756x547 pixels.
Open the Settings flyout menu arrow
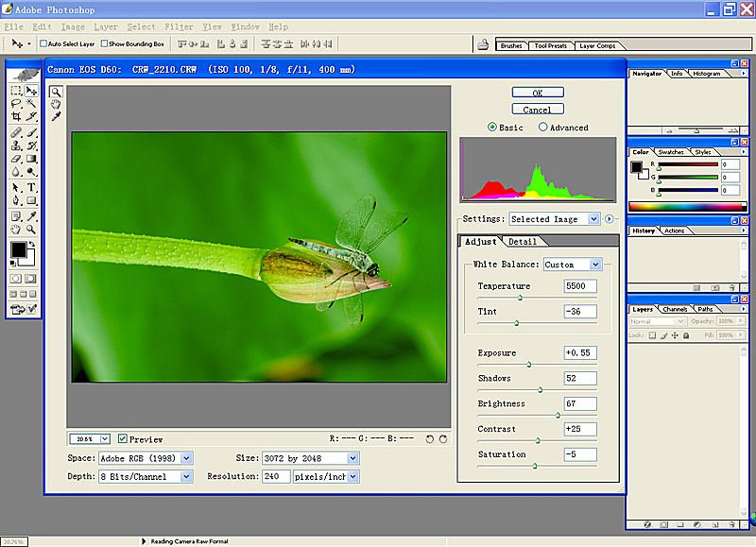(610, 219)
